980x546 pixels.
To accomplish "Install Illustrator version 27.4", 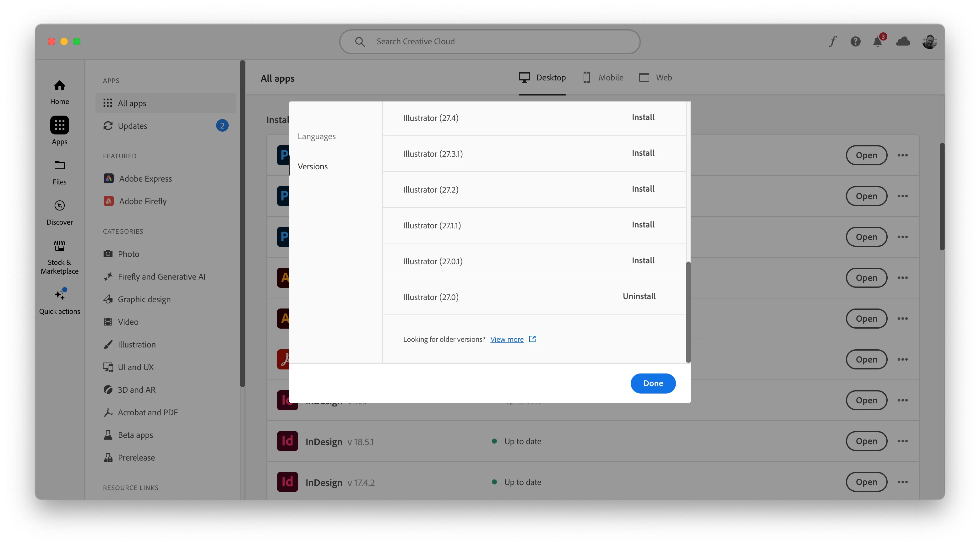I will [x=643, y=117].
